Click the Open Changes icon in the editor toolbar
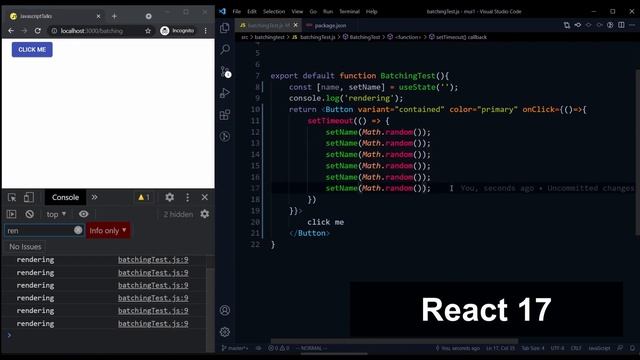 [567, 25]
